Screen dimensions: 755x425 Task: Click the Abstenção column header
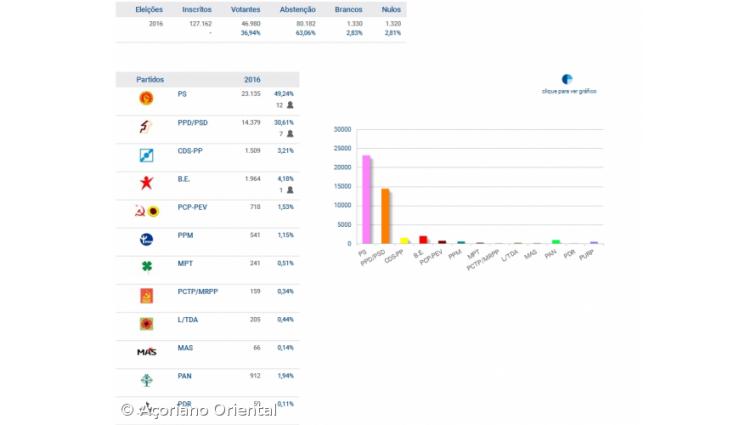(298, 8)
